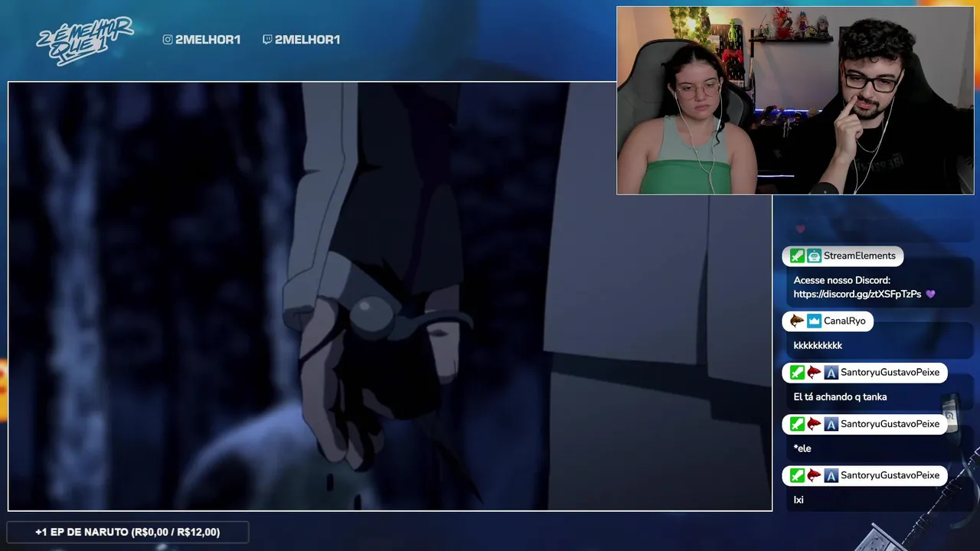
Task: Click the Naruto episode video frame
Action: [x=390, y=296]
